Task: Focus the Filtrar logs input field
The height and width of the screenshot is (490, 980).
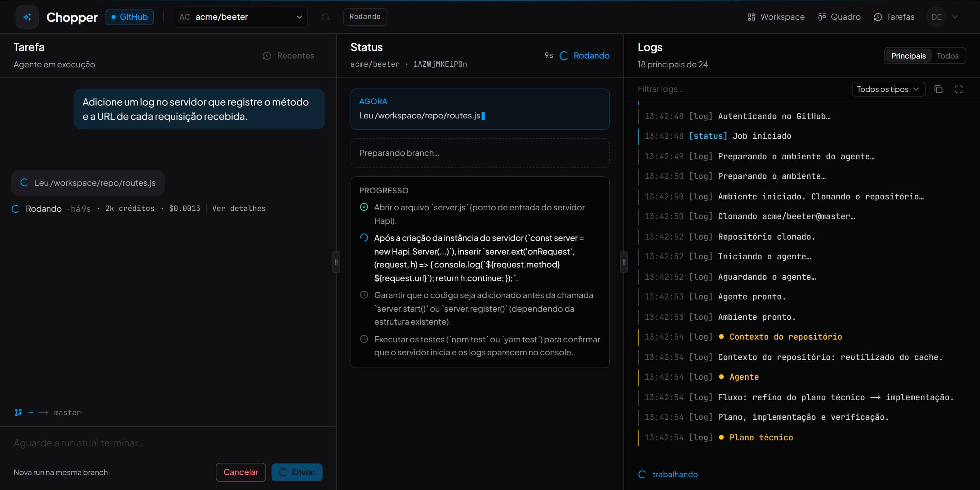Action: [742, 89]
